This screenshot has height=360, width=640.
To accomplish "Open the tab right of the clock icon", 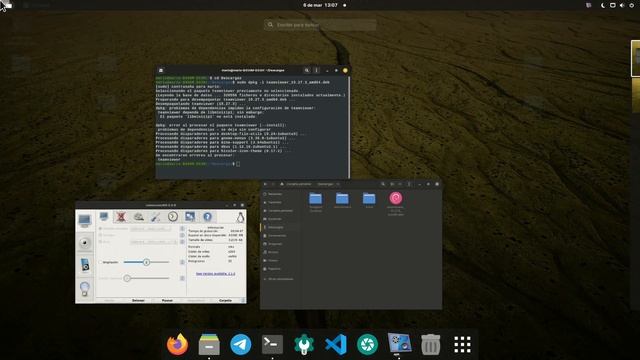I will click(x=190, y=217).
